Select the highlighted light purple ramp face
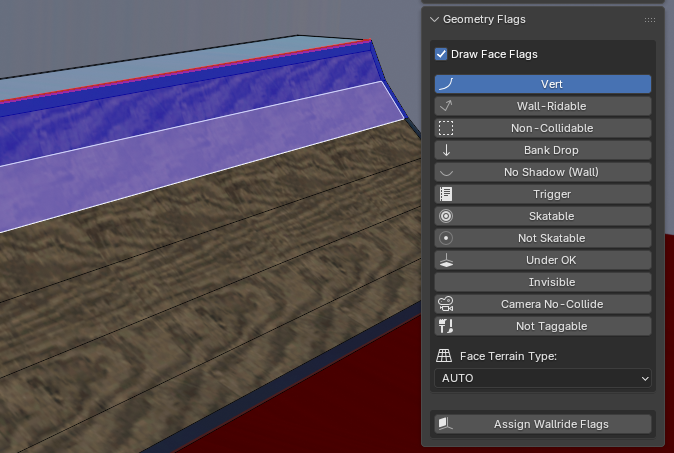The width and height of the screenshot is (674, 453). click(x=200, y=150)
